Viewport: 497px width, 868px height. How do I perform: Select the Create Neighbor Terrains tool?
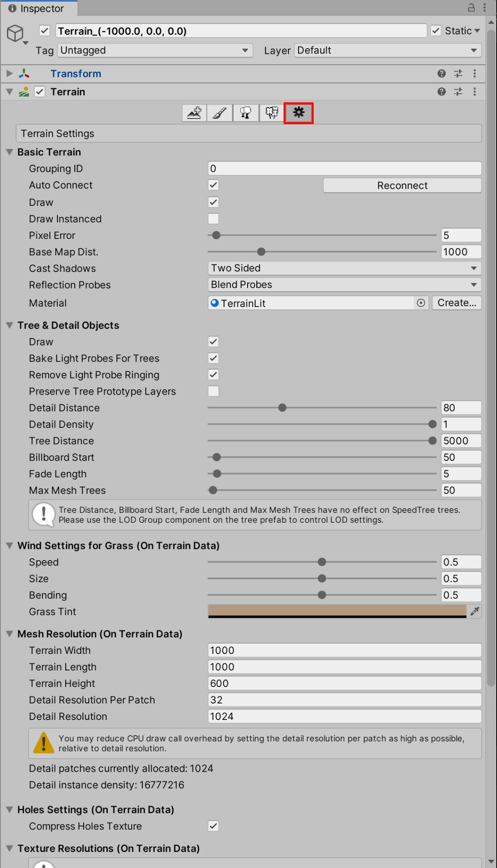(194, 113)
